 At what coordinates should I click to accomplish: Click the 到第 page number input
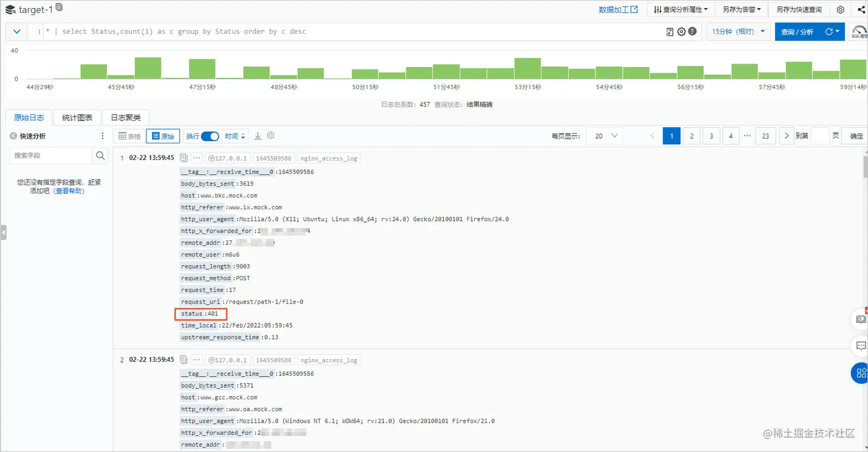point(820,136)
